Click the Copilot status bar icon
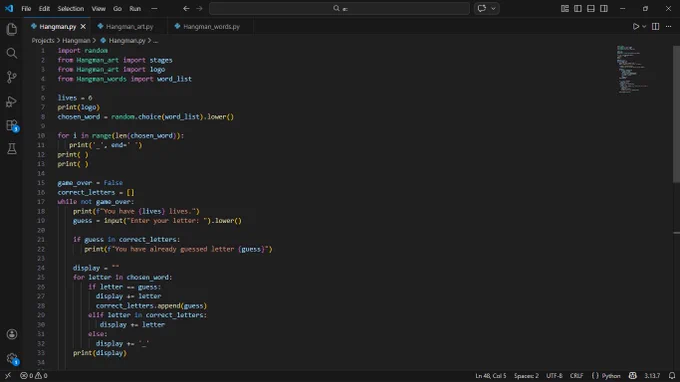The height and width of the screenshot is (382, 680). [632, 375]
